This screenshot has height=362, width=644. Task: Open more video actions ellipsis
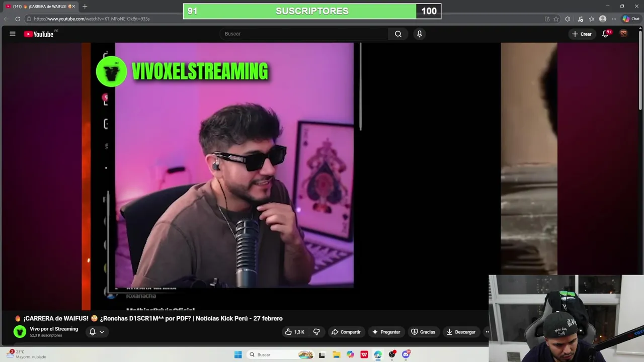[x=487, y=332]
